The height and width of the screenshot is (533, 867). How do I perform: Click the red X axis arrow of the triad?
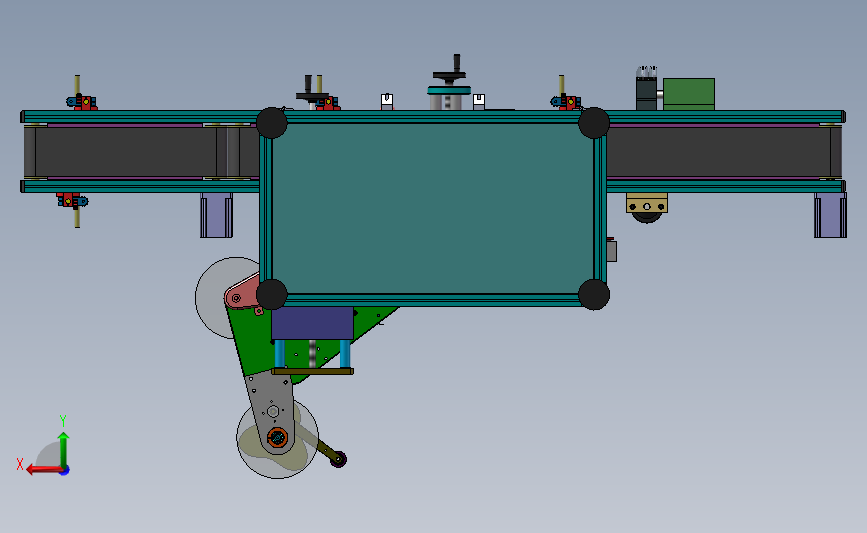44,469
